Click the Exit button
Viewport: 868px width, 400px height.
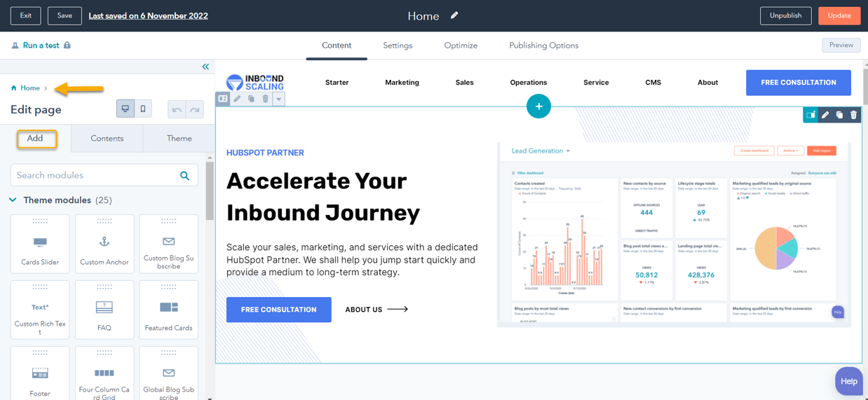[26, 15]
